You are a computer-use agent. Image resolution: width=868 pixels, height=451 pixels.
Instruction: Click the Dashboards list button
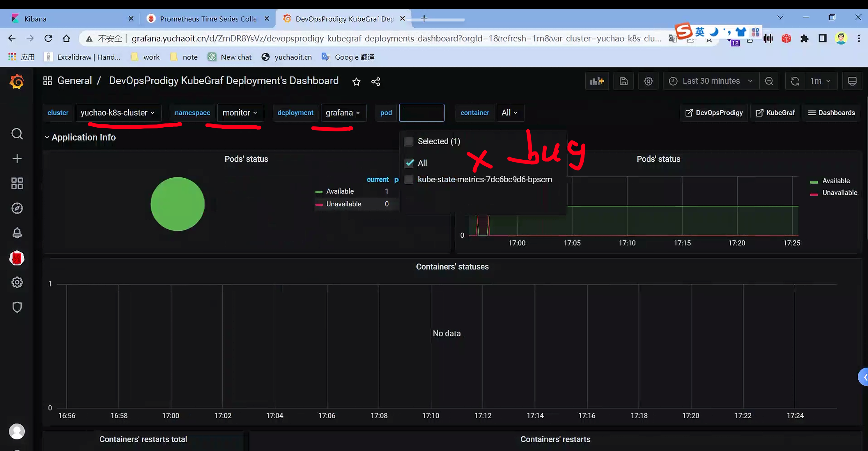coord(831,113)
